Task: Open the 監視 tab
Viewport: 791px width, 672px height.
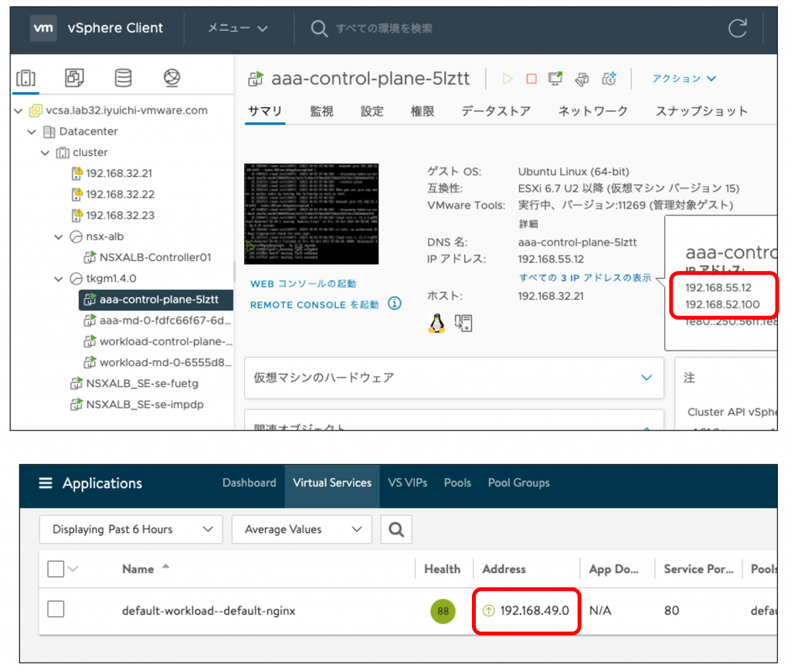Action: coord(322,111)
